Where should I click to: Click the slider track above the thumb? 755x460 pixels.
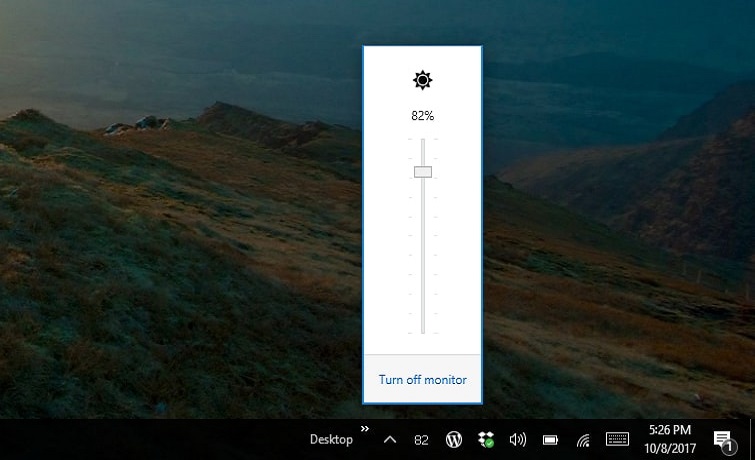tap(423, 150)
